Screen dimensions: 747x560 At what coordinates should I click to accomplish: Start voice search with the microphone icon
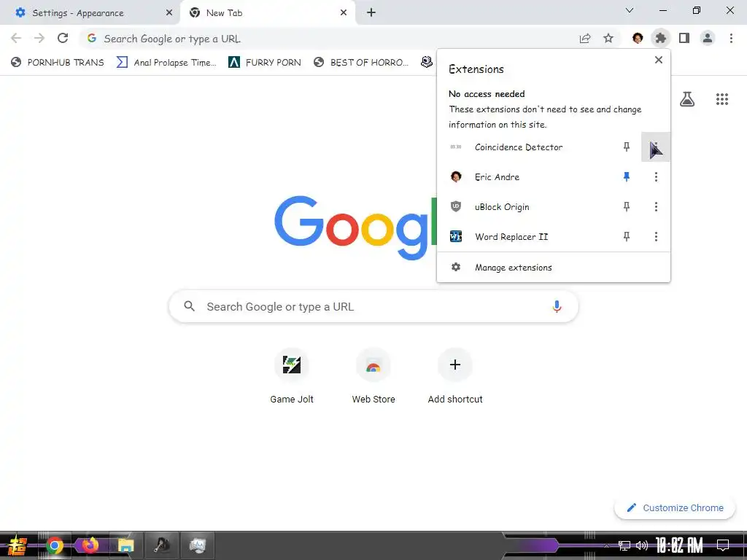click(557, 307)
